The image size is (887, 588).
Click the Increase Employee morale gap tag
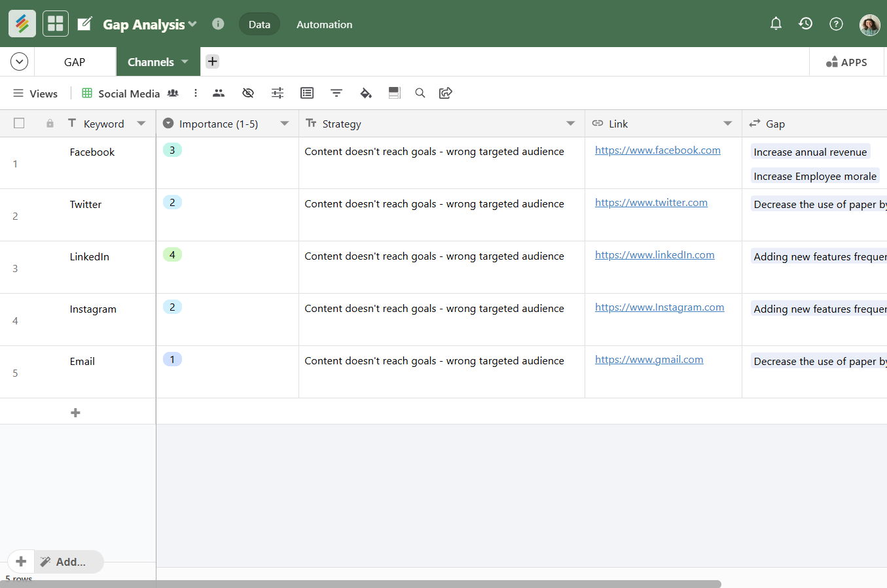click(815, 176)
